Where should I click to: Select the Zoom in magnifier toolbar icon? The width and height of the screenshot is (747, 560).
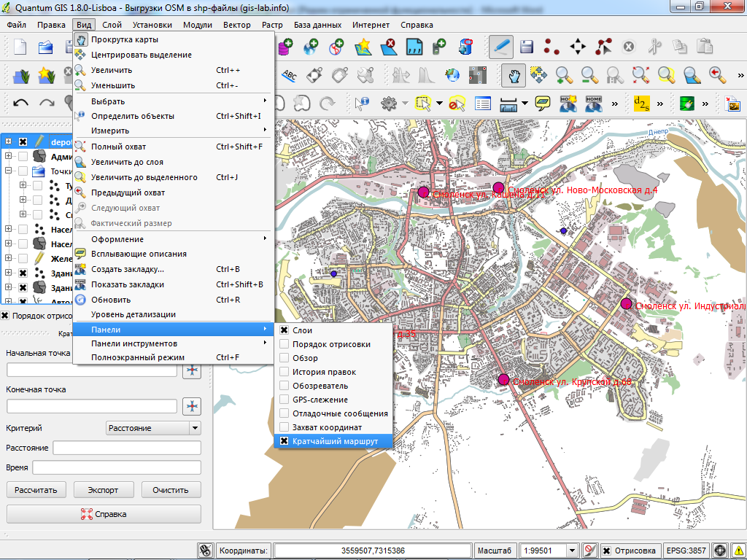(x=564, y=75)
